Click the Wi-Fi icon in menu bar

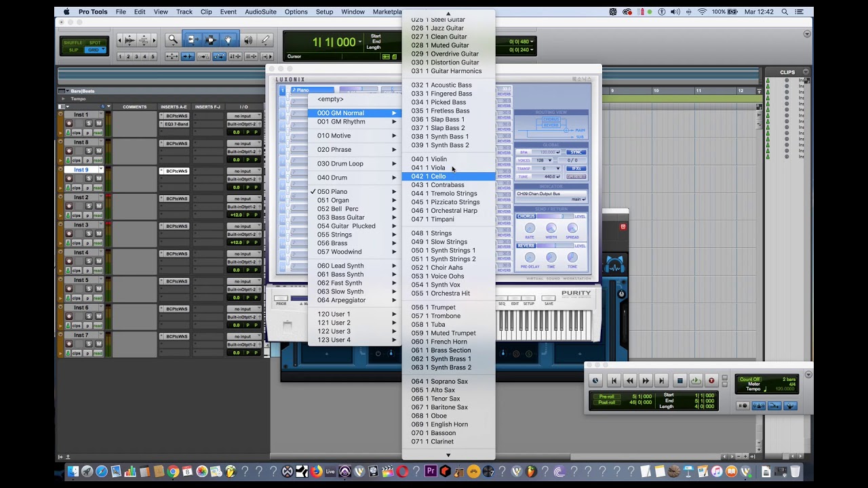tap(702, 12)
